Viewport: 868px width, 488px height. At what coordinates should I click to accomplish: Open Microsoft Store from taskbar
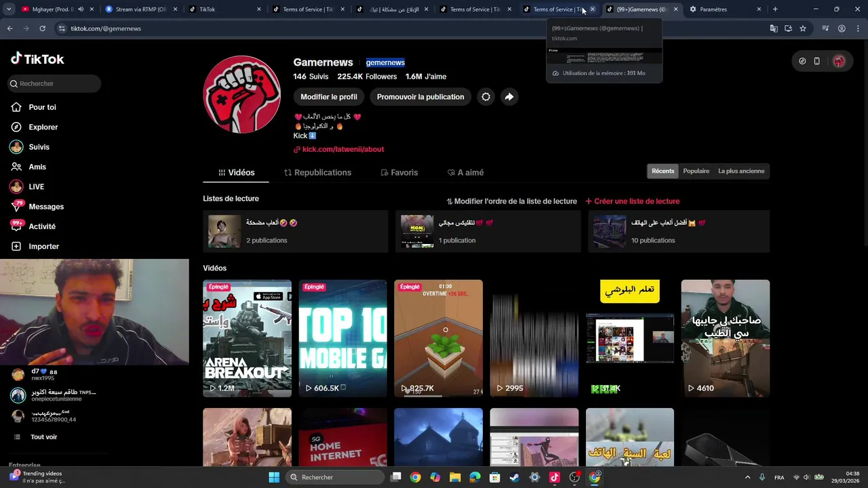(x=495, y=477)
